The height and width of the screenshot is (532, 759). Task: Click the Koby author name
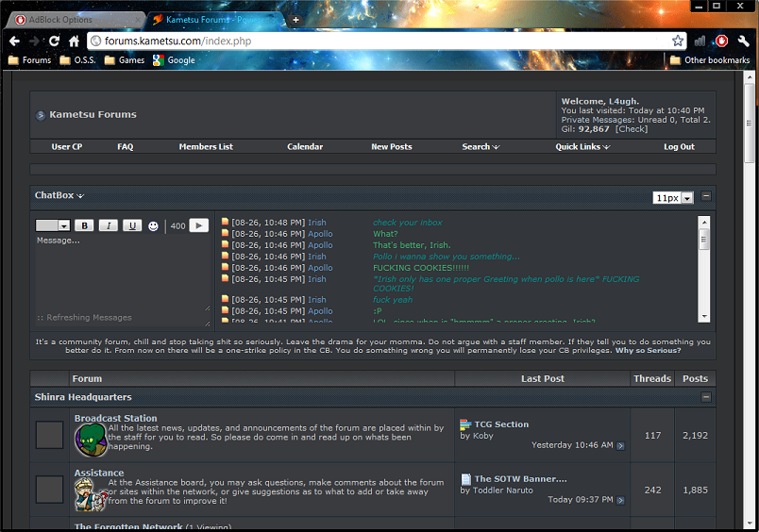coord(483,436)
